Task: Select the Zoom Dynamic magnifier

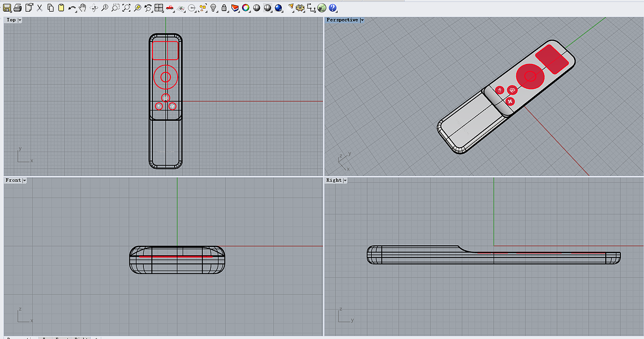Action: pos(105,8)
